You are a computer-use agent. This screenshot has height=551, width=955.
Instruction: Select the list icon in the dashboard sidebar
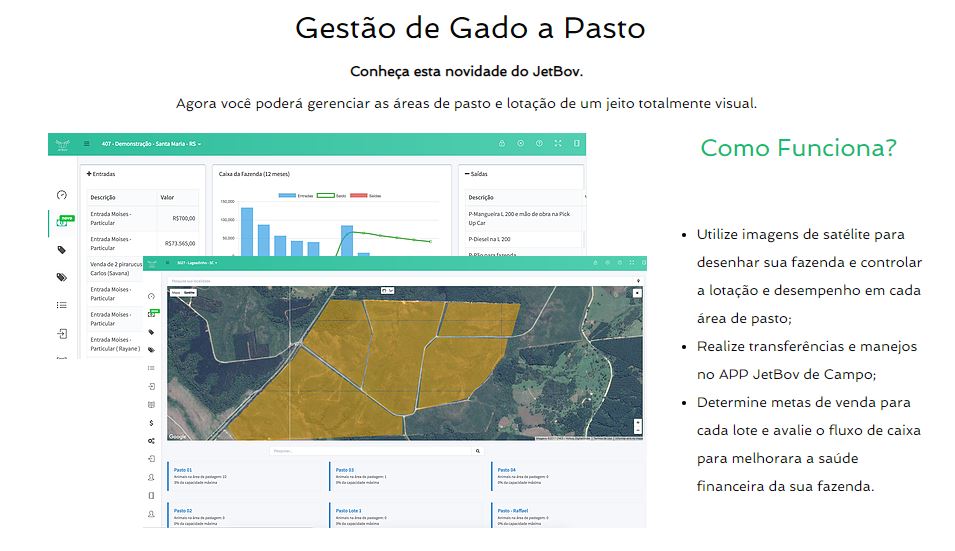tap(62, 305)
